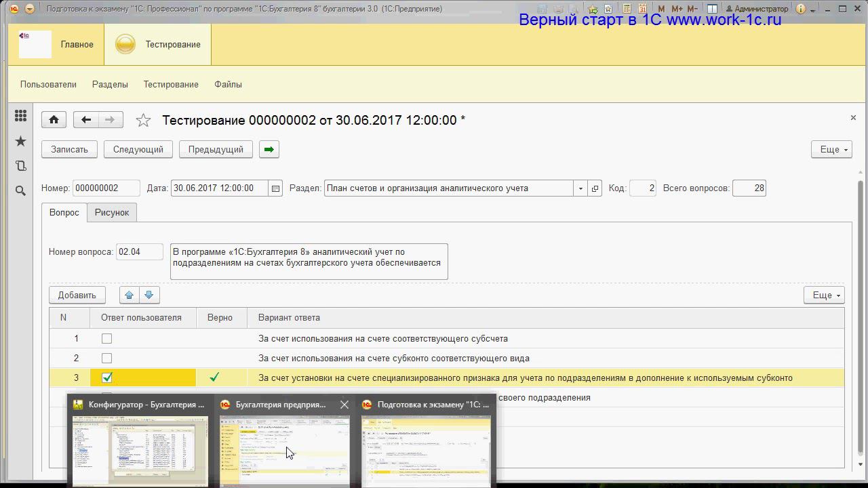868x488 pixels.
Task: Tick the checkbox for answer 2
Action: coord(106,358)
